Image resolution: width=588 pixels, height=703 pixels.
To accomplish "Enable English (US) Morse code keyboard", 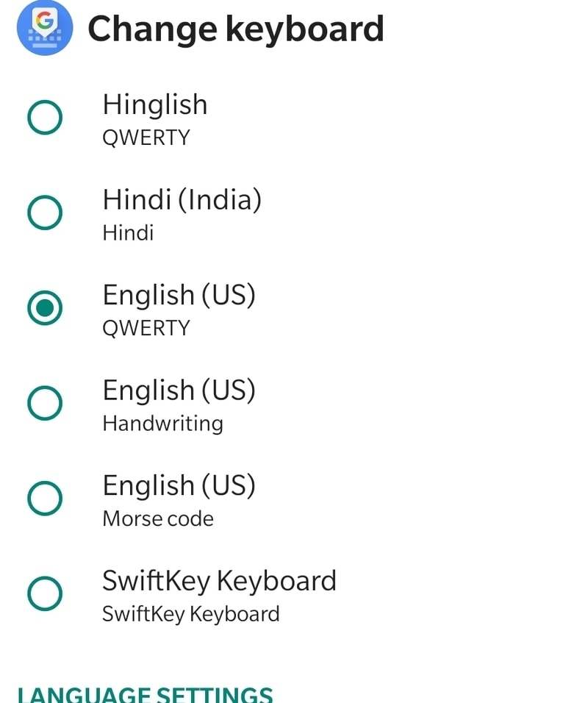I will [x=44, y=499].
